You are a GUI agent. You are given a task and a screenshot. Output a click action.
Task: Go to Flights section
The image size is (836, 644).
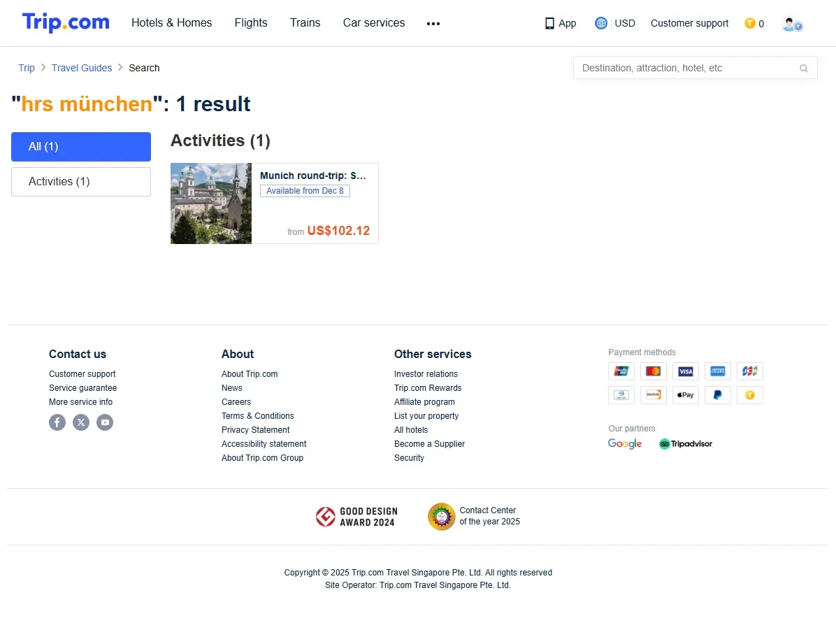251,23
